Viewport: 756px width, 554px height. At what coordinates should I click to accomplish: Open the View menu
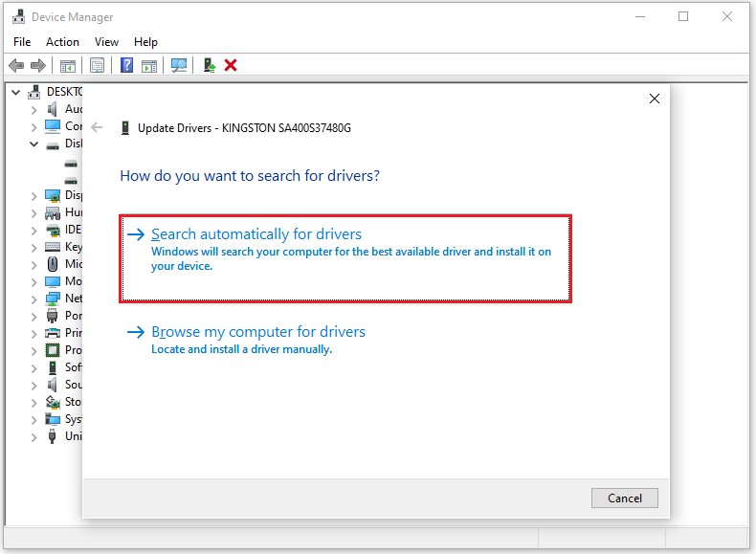[106, 42]
